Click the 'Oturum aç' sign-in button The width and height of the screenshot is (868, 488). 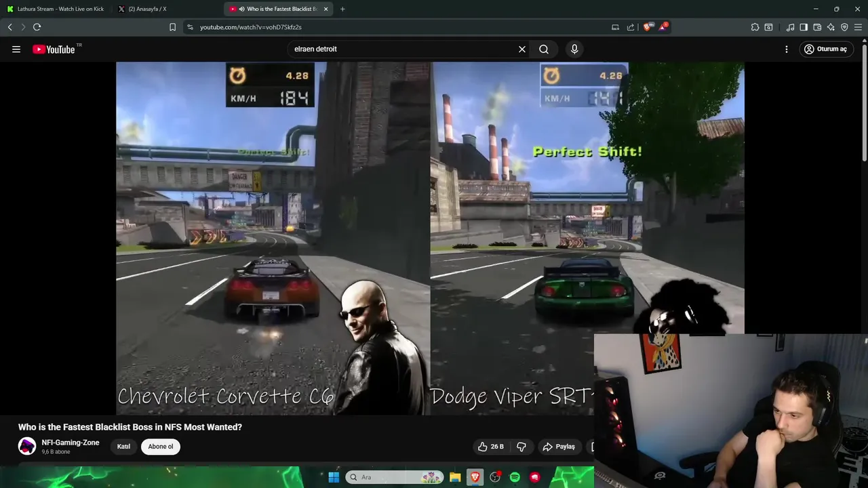coord(826,49)
